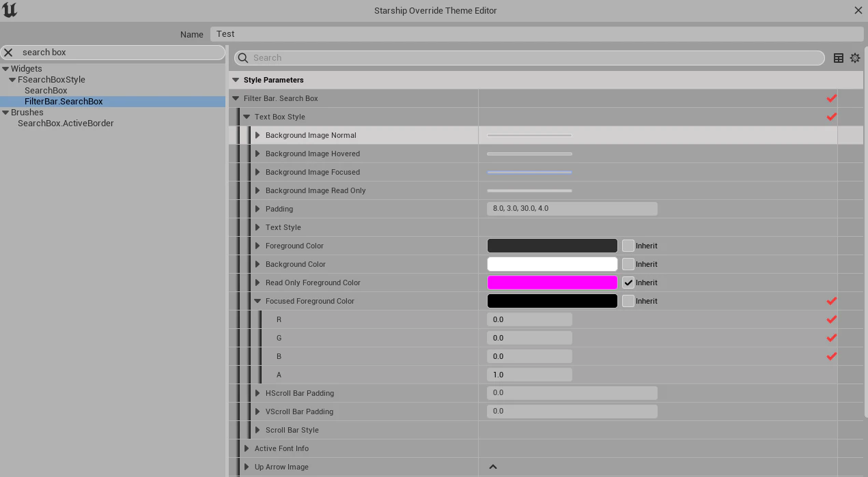The image size is (868, 477).
Task: Click Background Image Hovered brush preview
Action: click(x=529, y=154)
